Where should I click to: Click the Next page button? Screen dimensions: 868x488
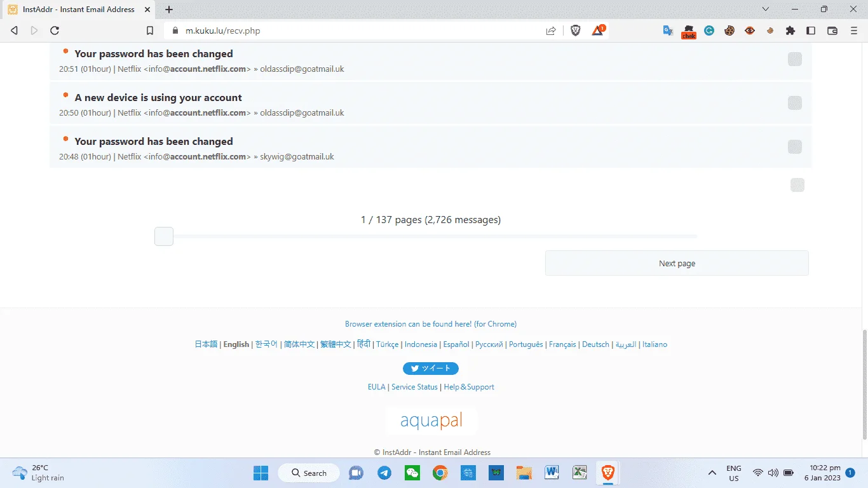coord(677,263)
